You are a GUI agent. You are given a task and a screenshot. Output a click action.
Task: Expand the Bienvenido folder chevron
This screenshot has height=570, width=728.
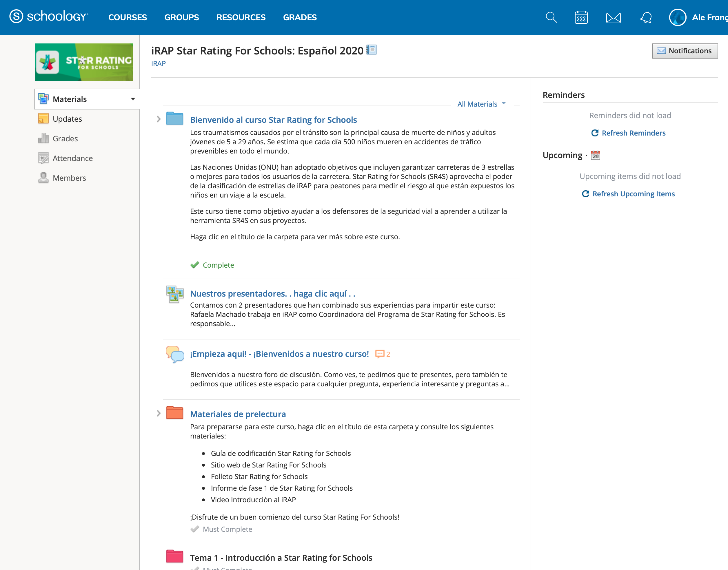tap(159, 119)
